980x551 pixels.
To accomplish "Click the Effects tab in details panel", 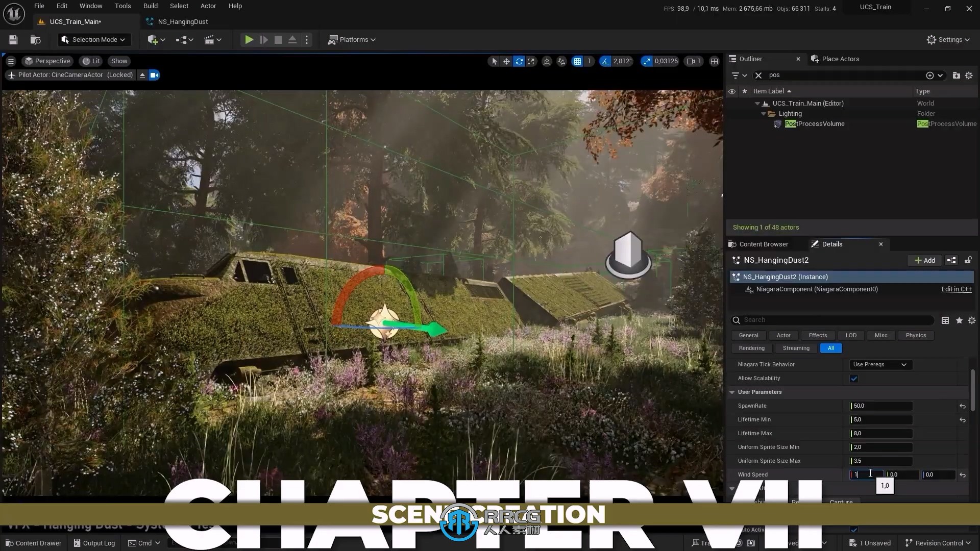I will pyautogui.click(x=818, y=335).
